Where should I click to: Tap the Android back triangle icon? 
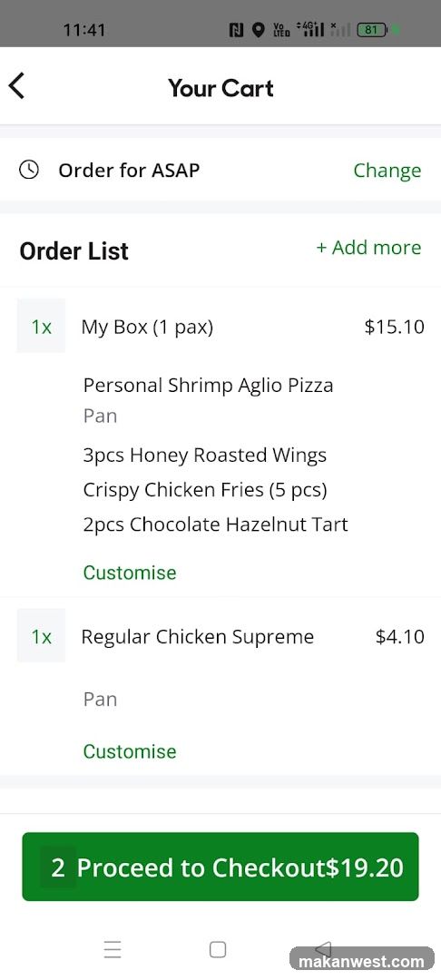pos(323,948)
